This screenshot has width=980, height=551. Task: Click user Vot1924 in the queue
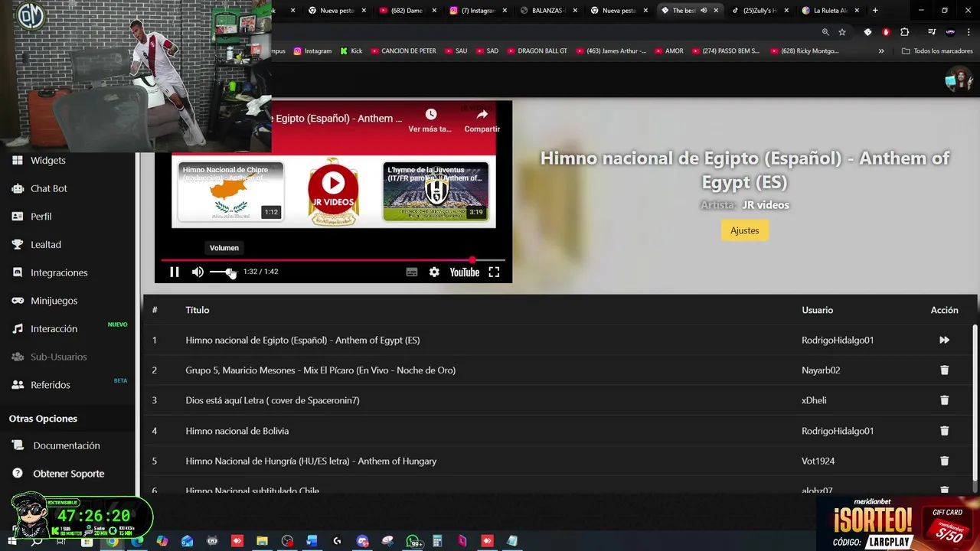(x=818, y=461)
